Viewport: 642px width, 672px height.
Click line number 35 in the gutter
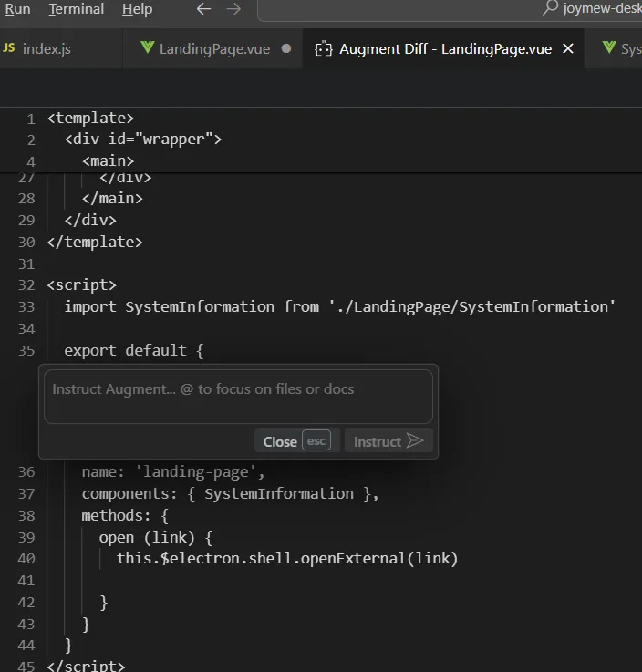[x=26, y=350]
